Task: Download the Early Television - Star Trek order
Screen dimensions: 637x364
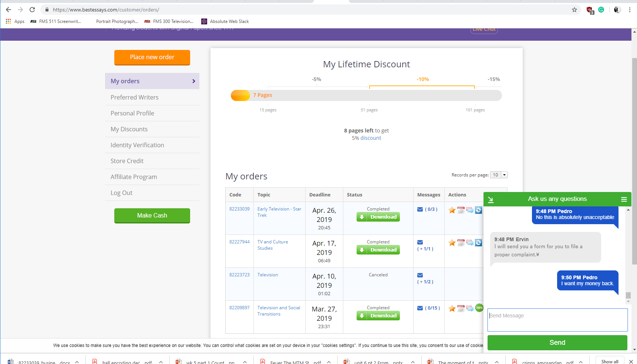Action: (378, 217)
